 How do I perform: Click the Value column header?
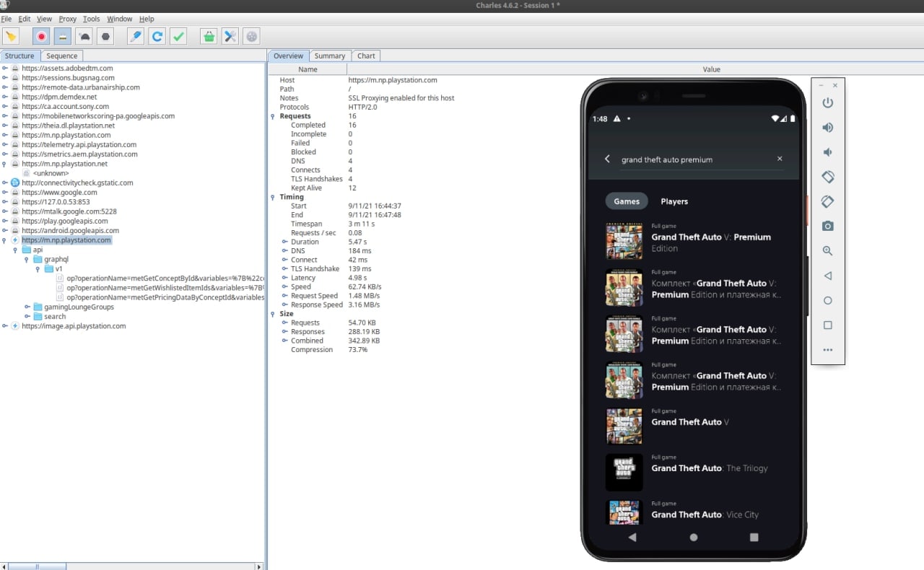tap(712, 69)
